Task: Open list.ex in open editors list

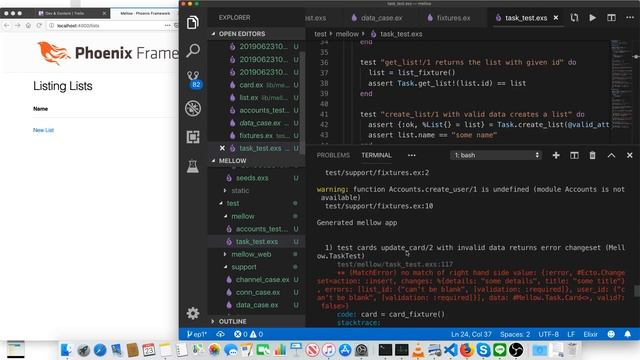Action: (x=256, y=98)
